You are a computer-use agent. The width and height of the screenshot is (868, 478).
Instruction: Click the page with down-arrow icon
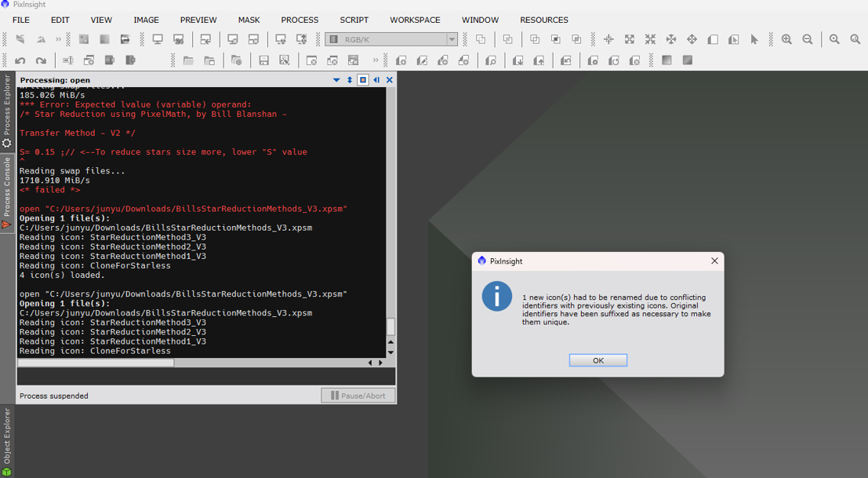pos(518,60)
